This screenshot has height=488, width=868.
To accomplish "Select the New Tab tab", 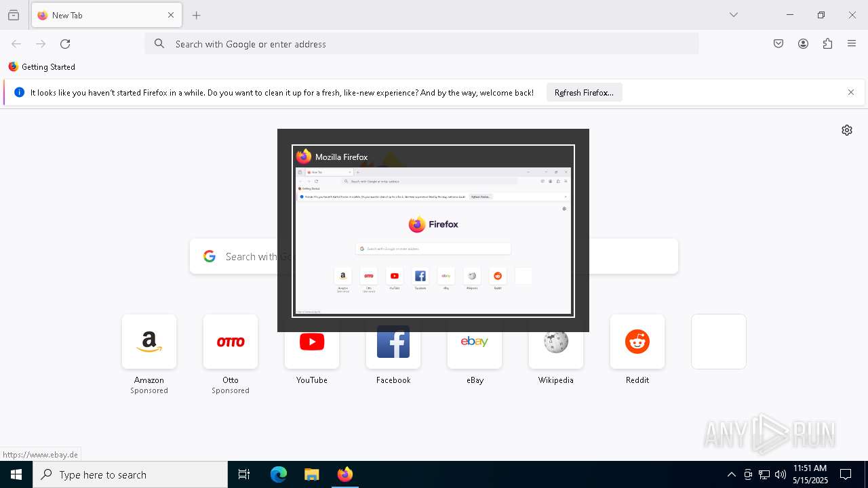I will coord(106,15).
